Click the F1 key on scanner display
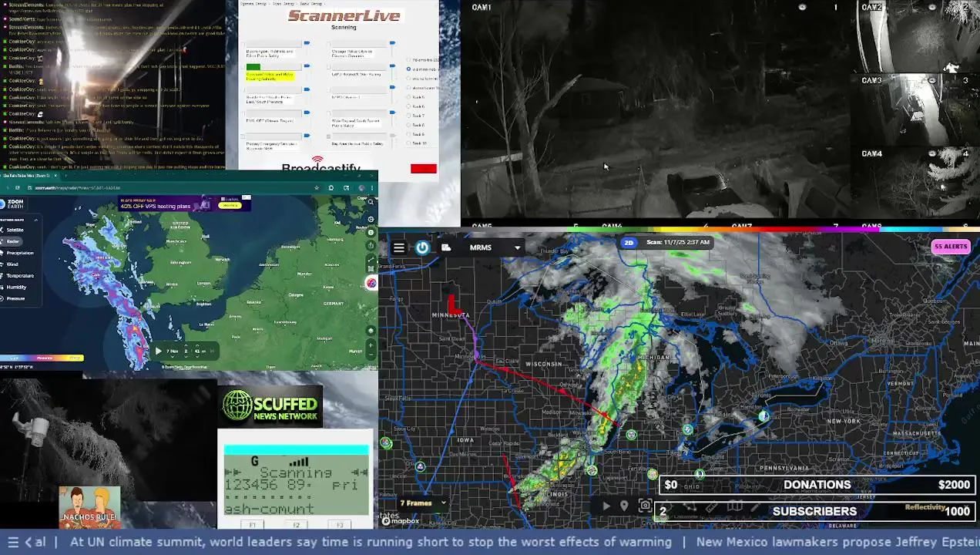This screenshot has height=555, width=980. point(253,525)
